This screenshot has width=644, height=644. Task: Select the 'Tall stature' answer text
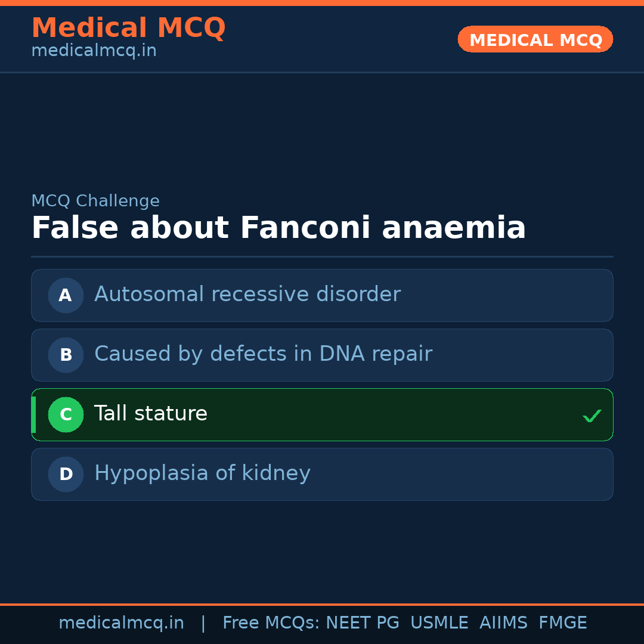pyautogui.click(x=151, y=414)
